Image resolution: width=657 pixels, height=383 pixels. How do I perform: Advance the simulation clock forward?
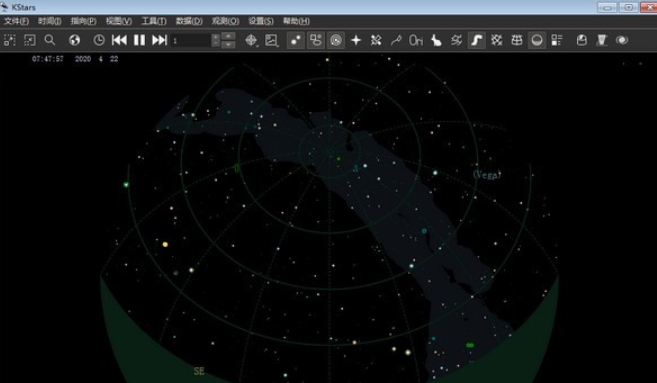(160, 40)
